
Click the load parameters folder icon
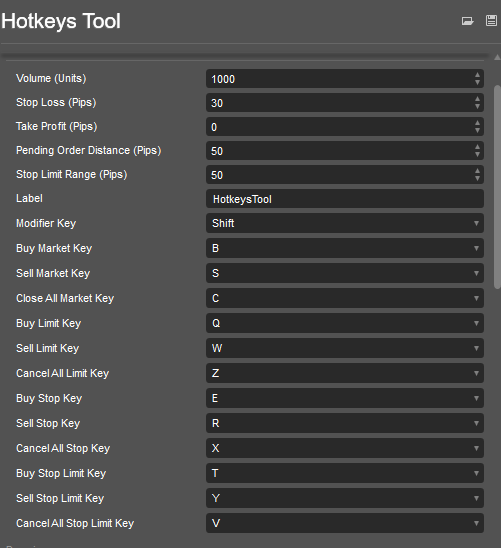467,21
